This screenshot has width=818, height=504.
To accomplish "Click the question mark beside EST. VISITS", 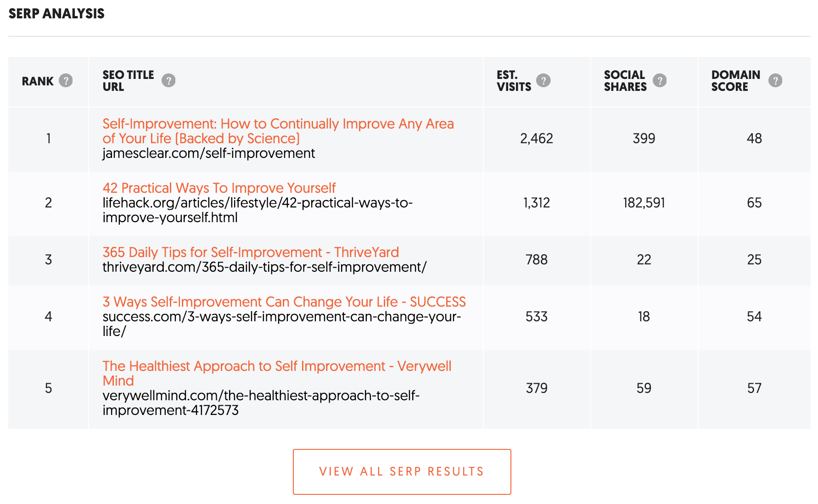I will pos(543,81).
